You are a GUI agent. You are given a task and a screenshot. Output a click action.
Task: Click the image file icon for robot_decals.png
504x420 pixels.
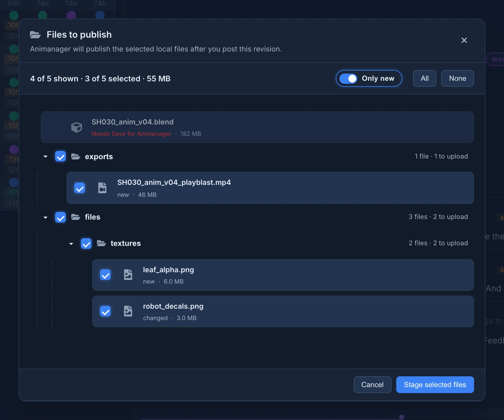coord(128,311)
